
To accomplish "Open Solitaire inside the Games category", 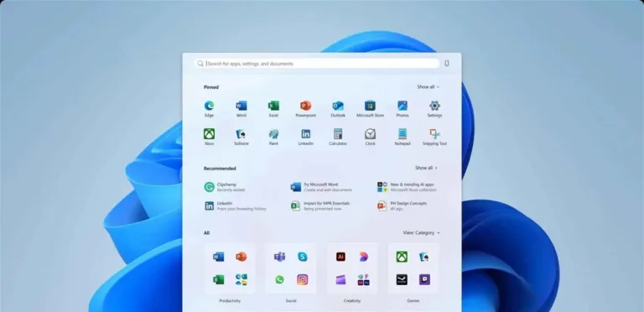I will pyautogui.click(x=424, y=257).
